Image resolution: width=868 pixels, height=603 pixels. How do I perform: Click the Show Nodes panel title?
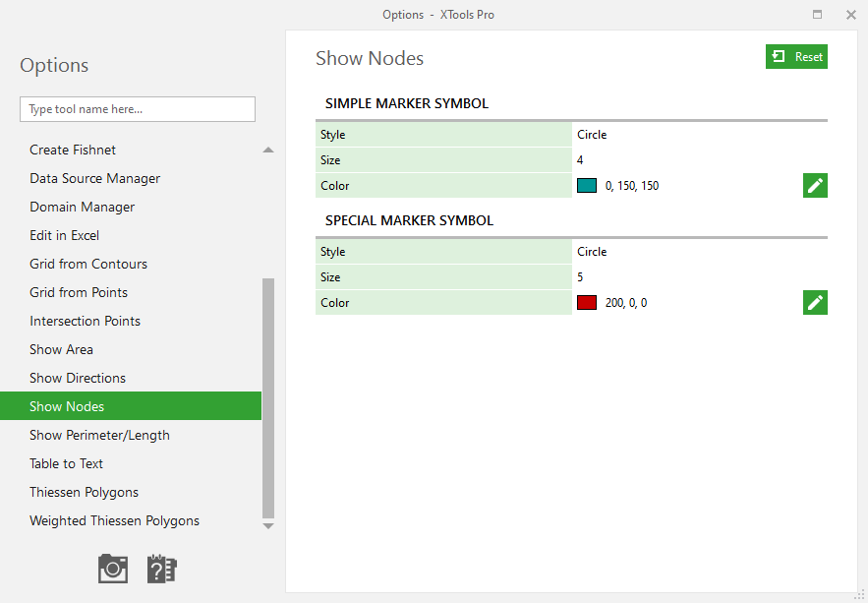tap(370, 58)
